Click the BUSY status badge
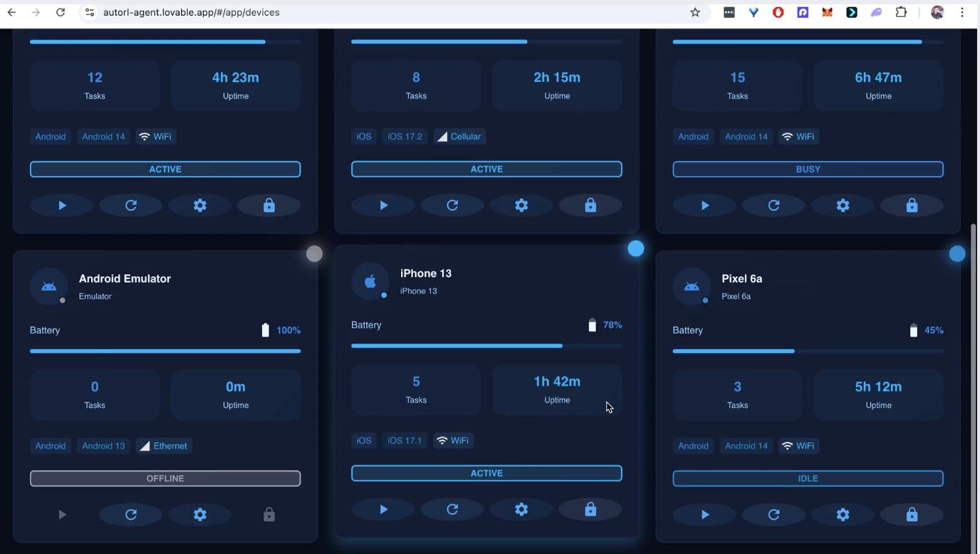 coord(808,169)
